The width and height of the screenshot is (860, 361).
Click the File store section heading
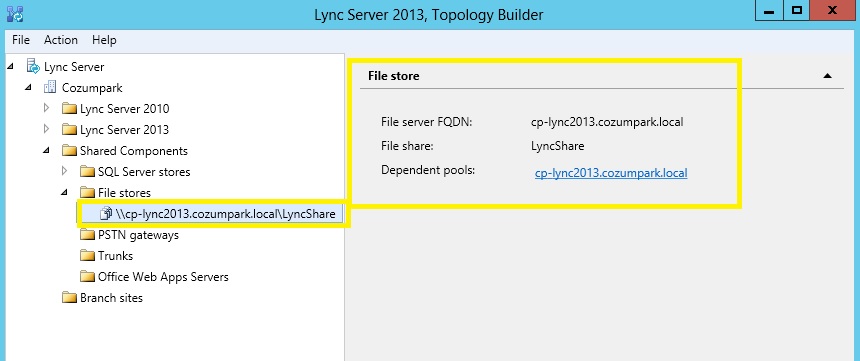pyautogui.click(x=393, y=76)
